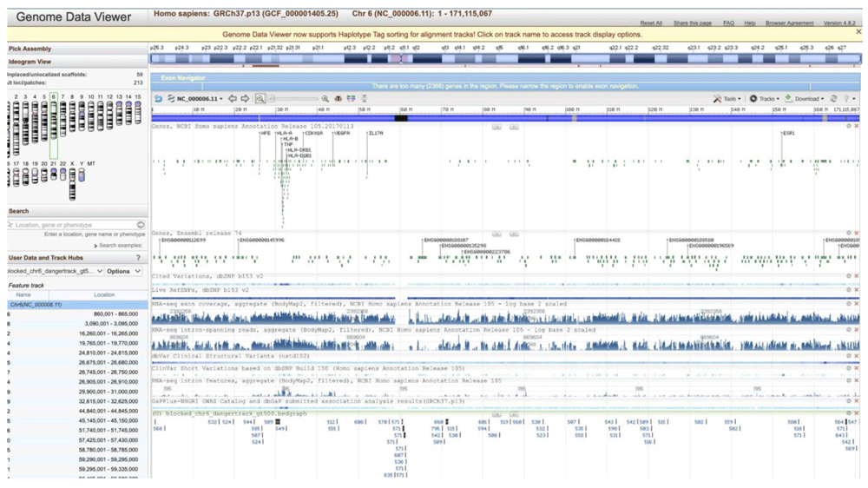Open the Browser Agreement link
868x488 pixels.
(789, 23)
